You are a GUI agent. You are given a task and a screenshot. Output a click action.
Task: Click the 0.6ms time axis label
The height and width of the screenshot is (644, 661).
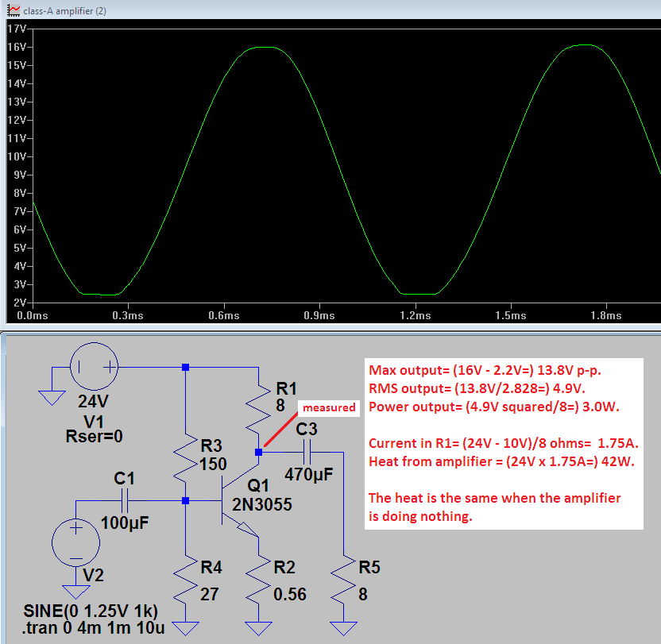[224, 316]
